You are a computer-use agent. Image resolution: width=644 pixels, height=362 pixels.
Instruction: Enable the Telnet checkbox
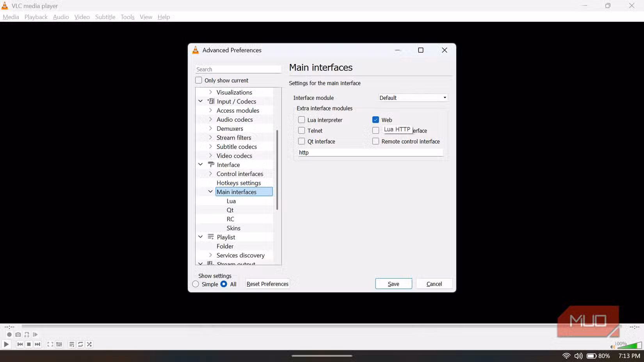tap(301, 131)
